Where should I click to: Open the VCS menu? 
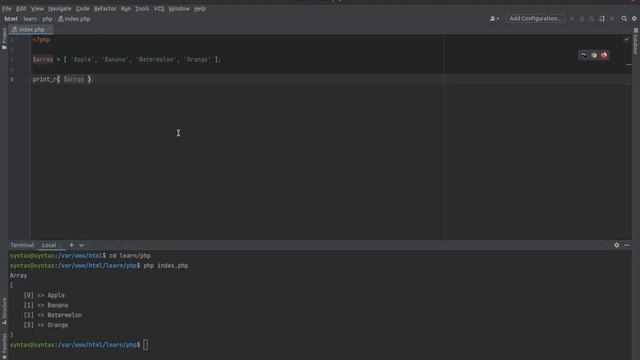[x=159, y=9]
